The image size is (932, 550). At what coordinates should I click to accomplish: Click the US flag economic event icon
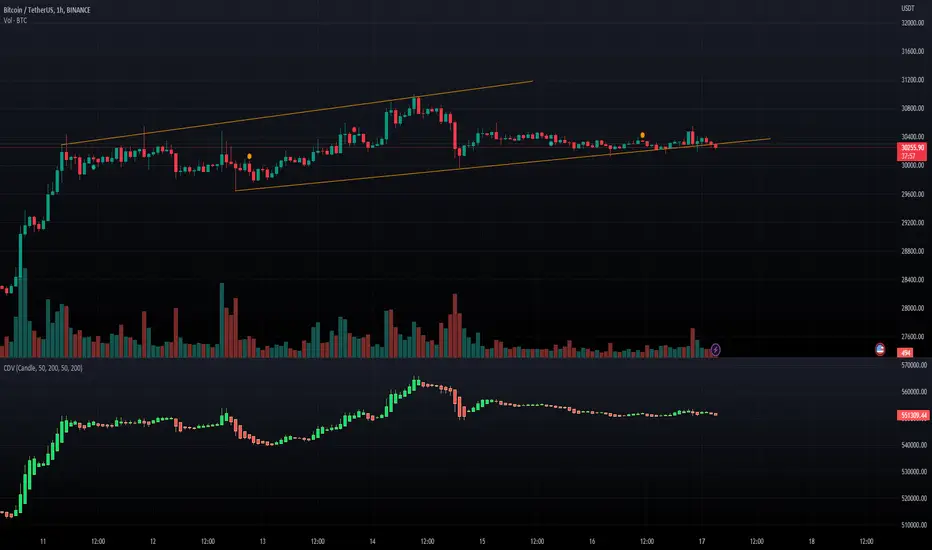tap(880, 350)
